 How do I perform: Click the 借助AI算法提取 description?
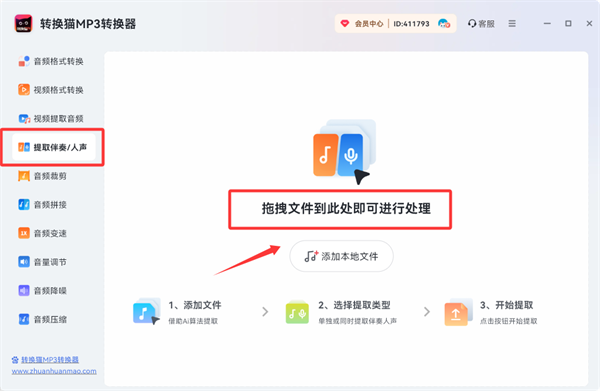[x=193, y=321]
